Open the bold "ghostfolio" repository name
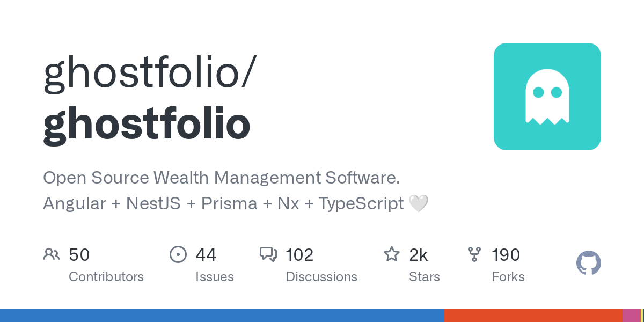 pos(147,124)
